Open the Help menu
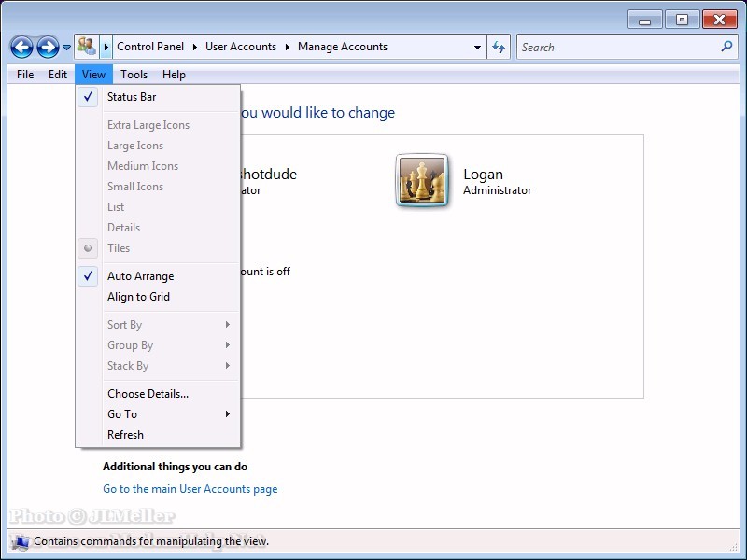The width and height of the screenshot is (747, 560). tap(174, 75)
